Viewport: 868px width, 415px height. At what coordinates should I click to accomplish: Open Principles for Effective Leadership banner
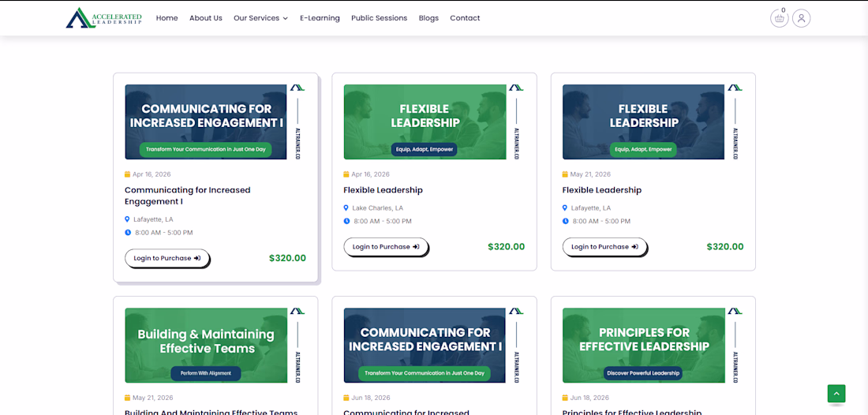653,346
